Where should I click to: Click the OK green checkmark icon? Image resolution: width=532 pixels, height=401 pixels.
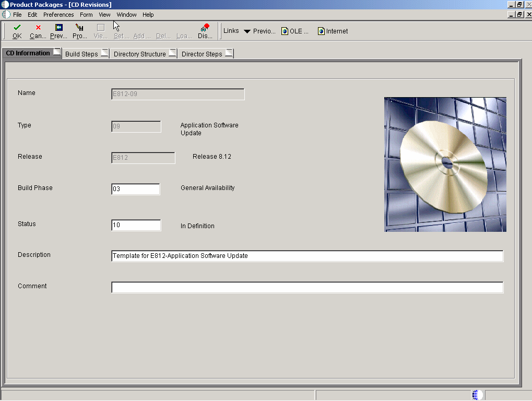coord(17,27)
